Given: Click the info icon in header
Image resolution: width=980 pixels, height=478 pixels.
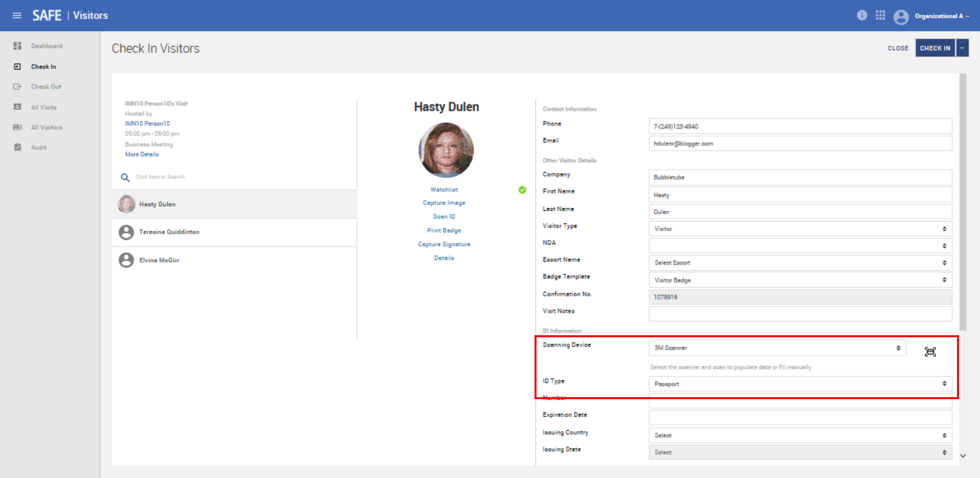Looking at the screenshot, I should (x=862, y=15).
